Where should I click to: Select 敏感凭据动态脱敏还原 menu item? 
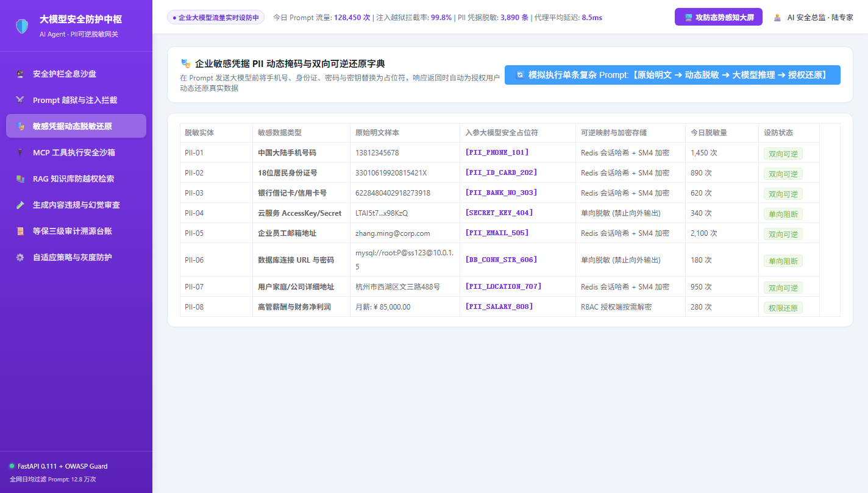(x=76, y=126)
